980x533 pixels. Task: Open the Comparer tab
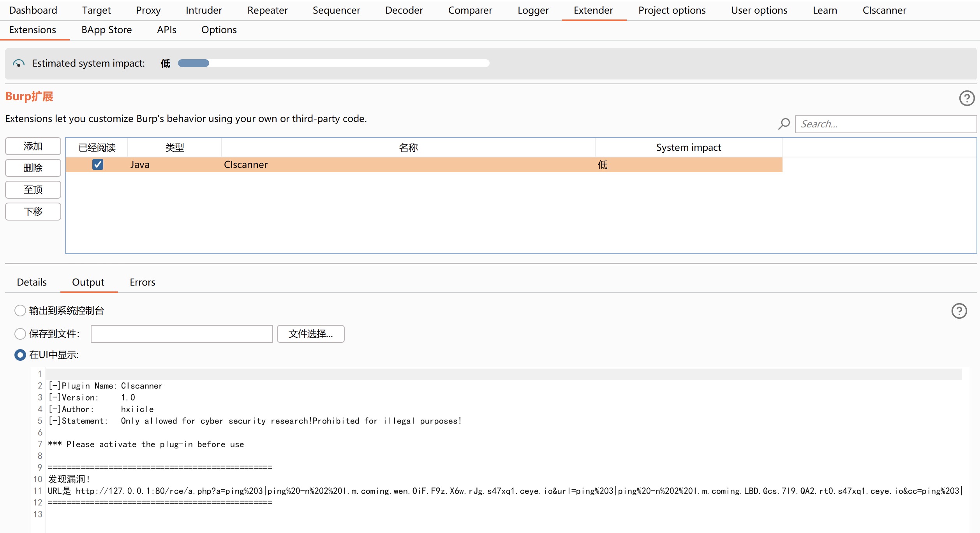click(x=470, y=10)
